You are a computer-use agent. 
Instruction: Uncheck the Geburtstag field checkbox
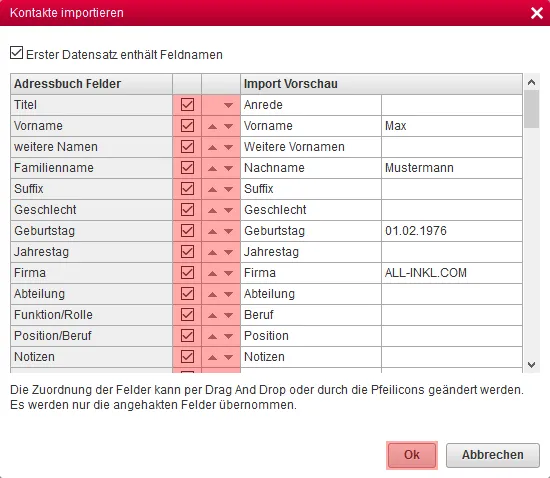[x=187, y=230]
